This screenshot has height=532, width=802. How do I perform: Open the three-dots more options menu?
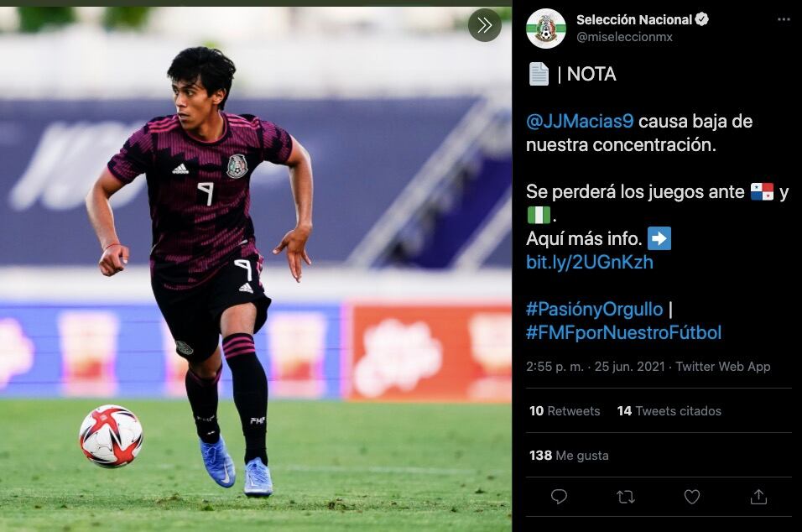(x=784, y=19)
